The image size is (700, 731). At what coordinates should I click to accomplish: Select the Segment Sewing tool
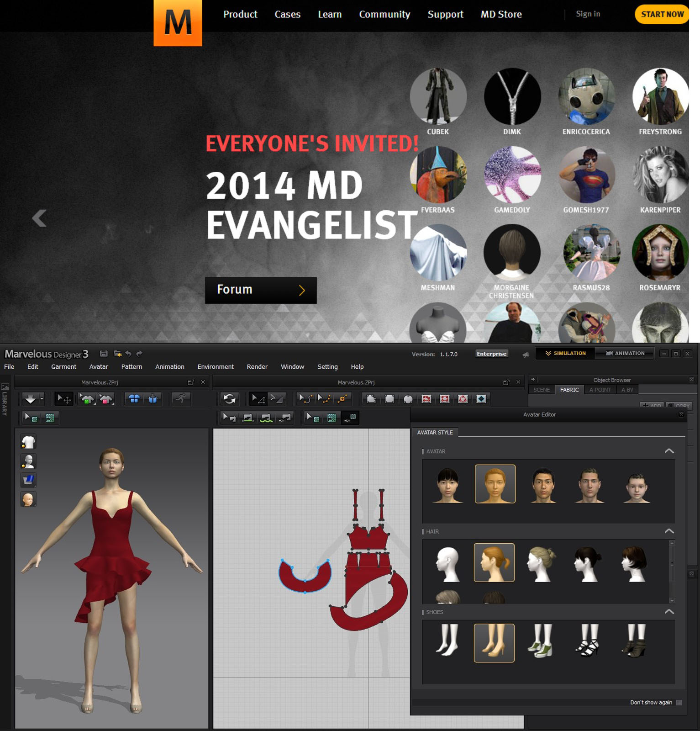248,418
